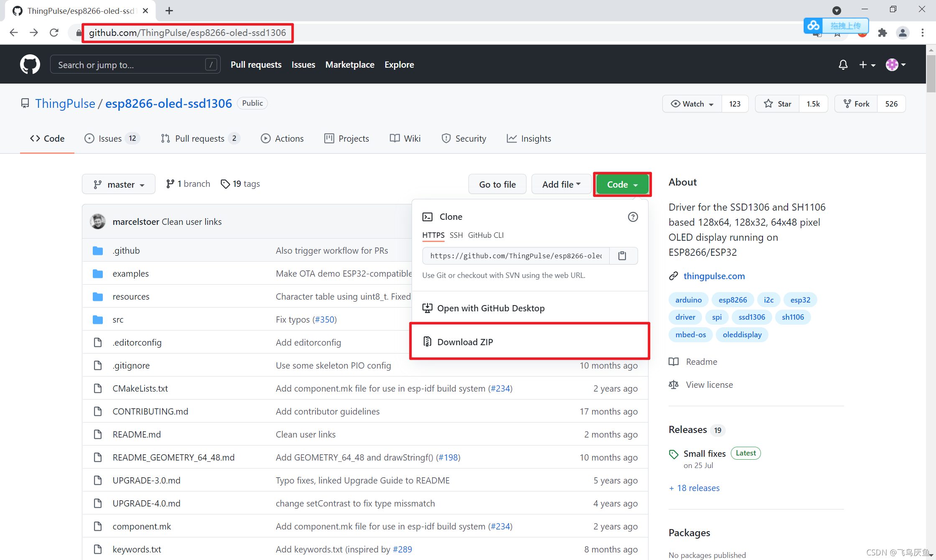Screen dimensions: 936x560
Task: Click the GitHub Octocat home logo
Action: pos(30,64)
